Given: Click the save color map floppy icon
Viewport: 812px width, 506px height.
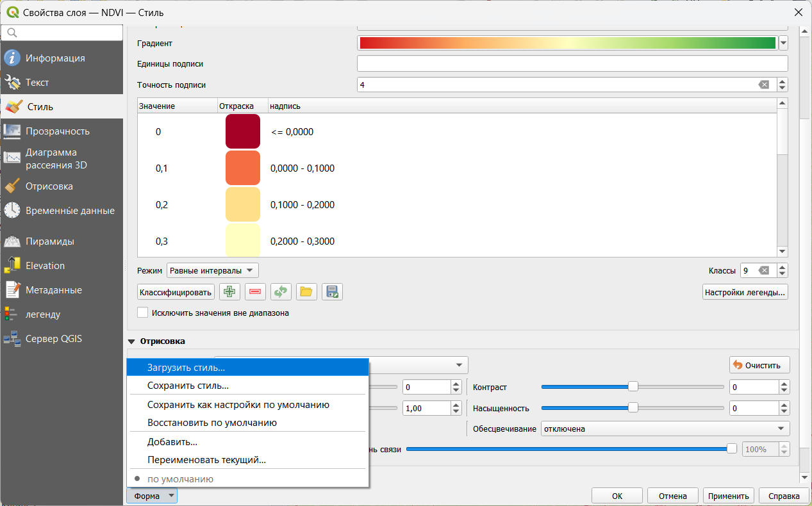Looking at the screenshot, I should tap(332, 292).
